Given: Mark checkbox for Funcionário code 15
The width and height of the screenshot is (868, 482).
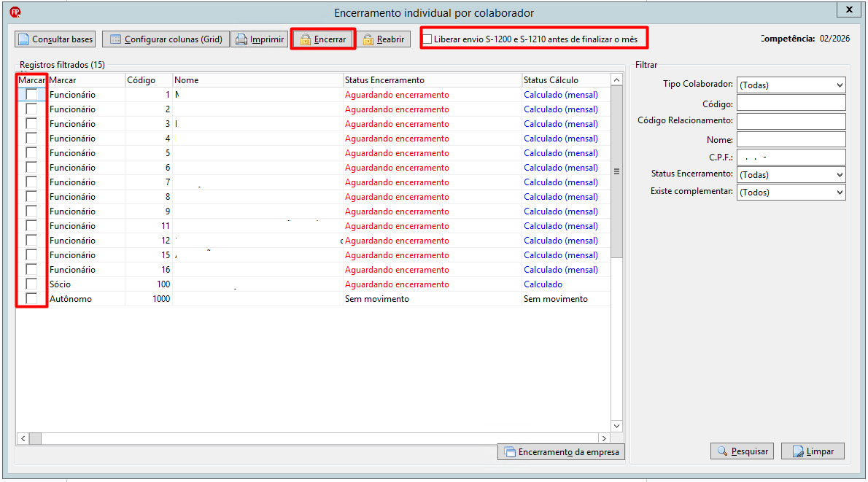Looking at the screenshot, I should point(31,255).
